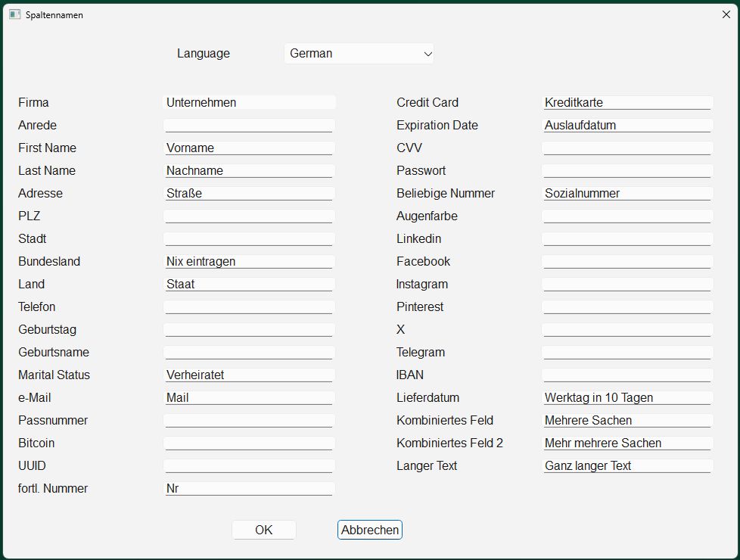Click the empty Telefon input field
The width and height of the screenshot is (740, 560).
(249, 306)
